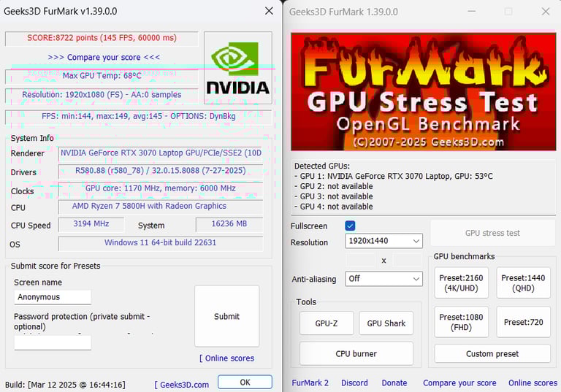Run the Preset:720 benchmark
The width and height of the screenshot is (561, 392).
523,322
